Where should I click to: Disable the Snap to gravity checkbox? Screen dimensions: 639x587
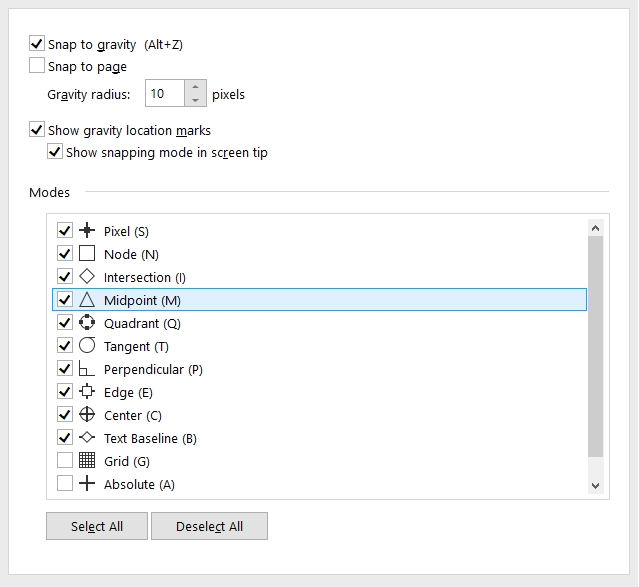coord(37,44)
